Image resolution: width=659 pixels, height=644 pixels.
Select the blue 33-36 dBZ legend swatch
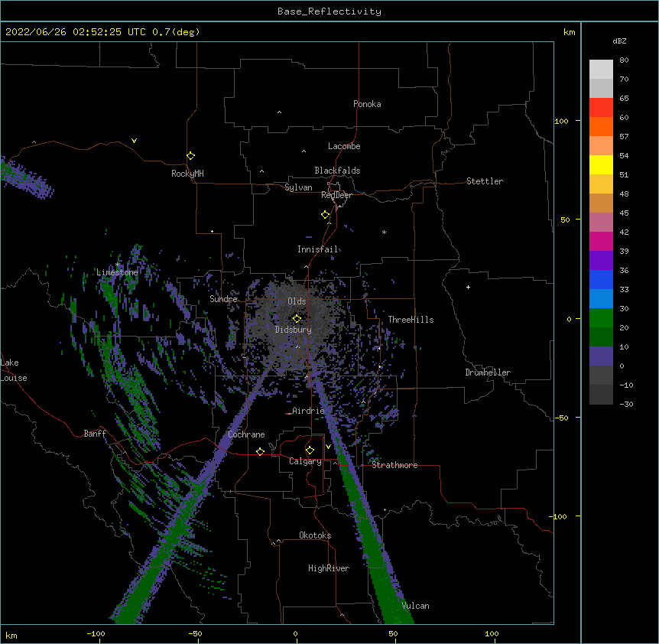tap(601, 280)
